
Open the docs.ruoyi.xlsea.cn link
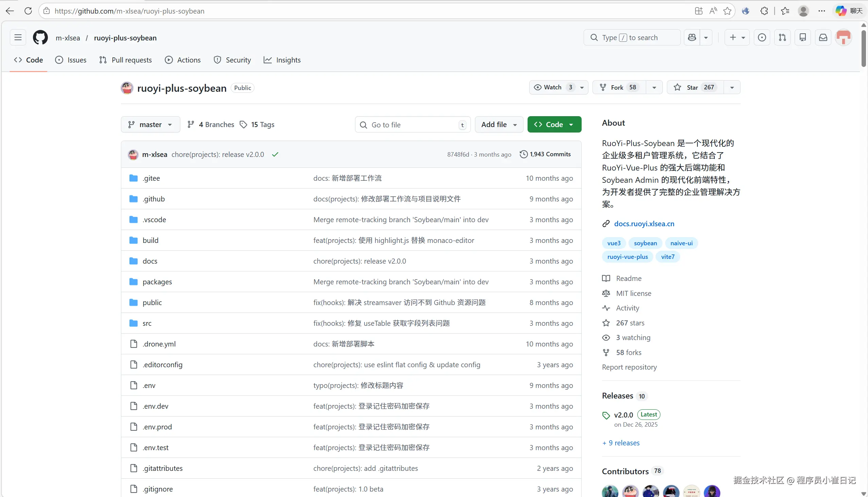point(644,224)
